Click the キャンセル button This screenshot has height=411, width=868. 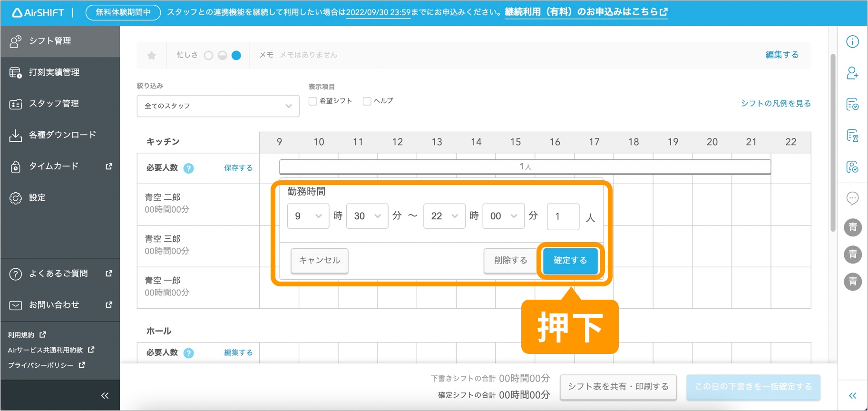coord(319,261)
